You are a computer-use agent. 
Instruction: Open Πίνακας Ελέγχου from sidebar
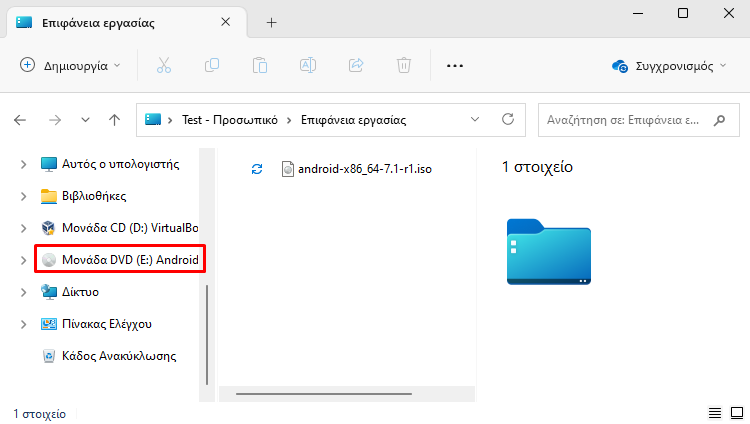pos(96,324)
